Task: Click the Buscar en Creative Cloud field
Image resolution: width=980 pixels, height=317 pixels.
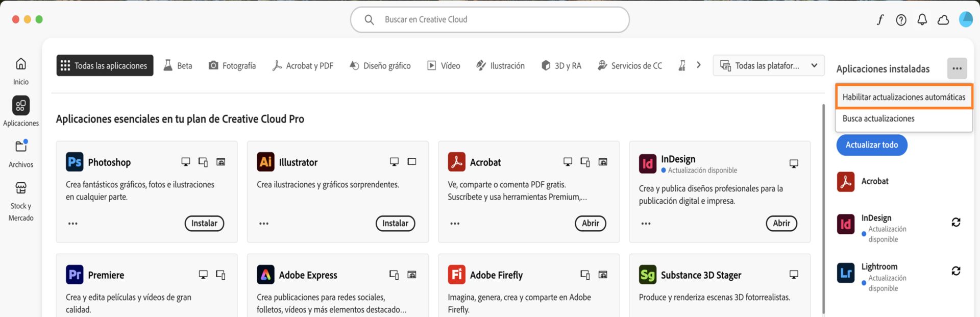Action: coord(490,19)
